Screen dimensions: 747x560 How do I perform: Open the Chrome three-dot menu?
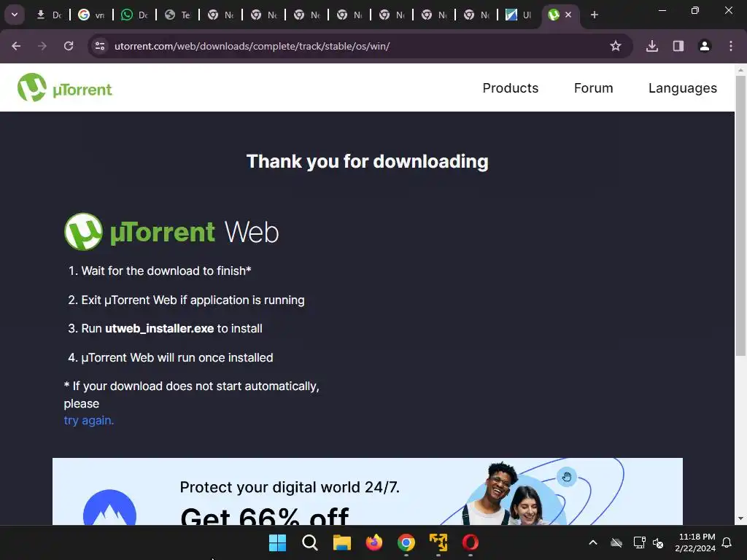pyautogui.click(x=730, y=46)
